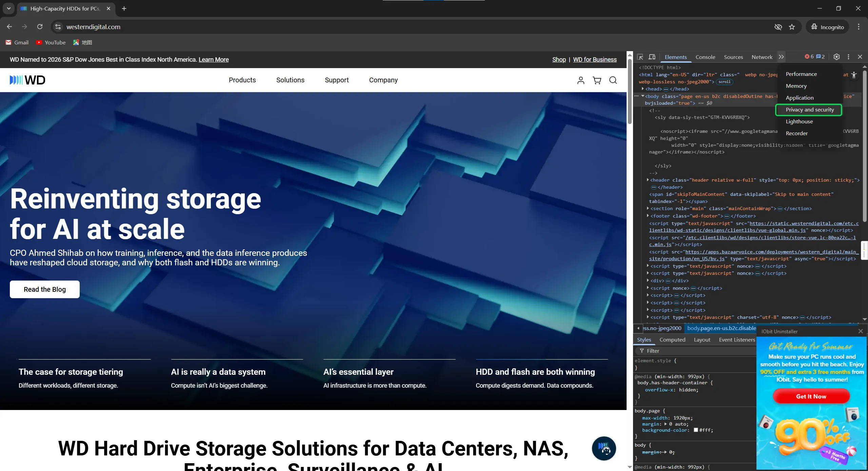868x471 pixels.
Task: Open the WD chat assistant bubble
Action: [604, 448]
